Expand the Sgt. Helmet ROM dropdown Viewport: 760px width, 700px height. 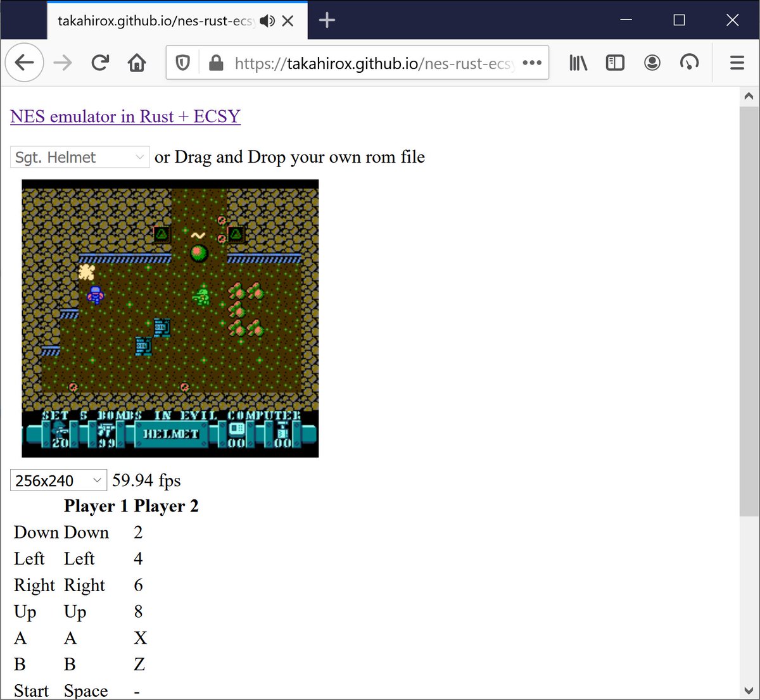click(x=80, y=157)
